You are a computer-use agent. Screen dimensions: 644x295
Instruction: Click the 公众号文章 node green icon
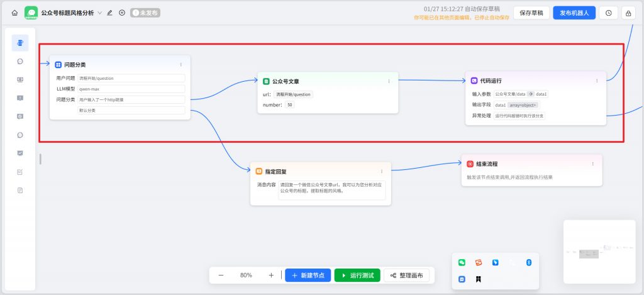click(266, 81)
